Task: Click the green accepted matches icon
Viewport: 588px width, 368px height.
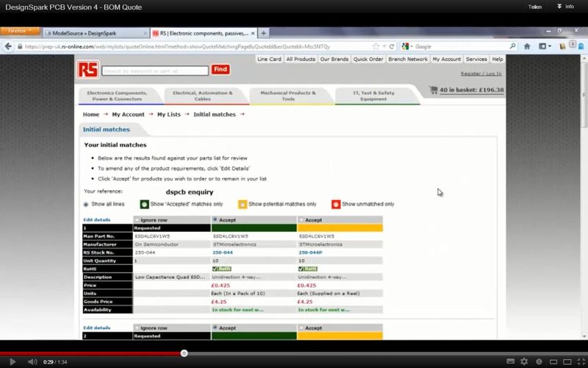Action: (x=144, y=205)
